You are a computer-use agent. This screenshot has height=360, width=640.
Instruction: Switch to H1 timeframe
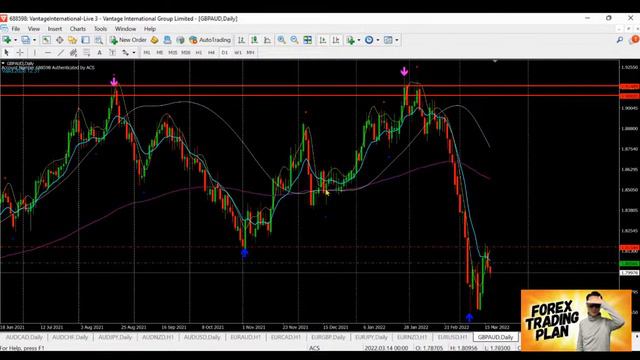point(199,53)
